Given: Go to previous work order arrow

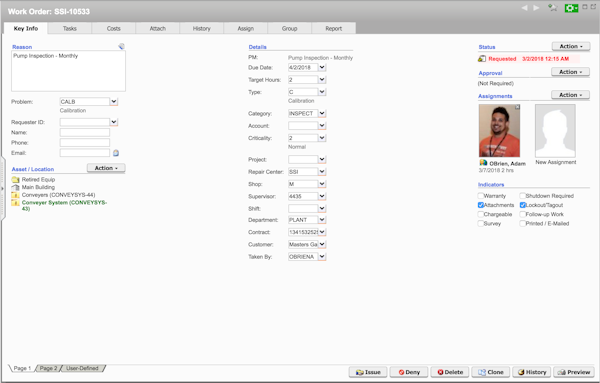Looking at the screenshot, I should point(524,8).
